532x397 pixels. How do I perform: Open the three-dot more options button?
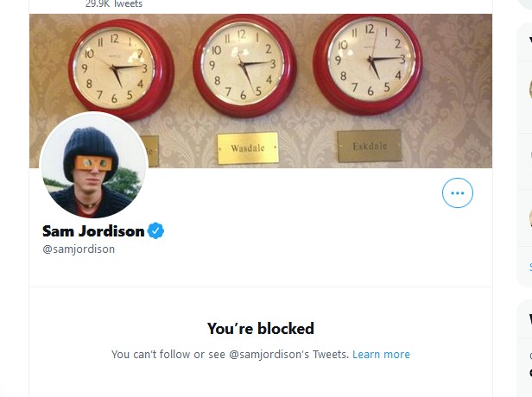tap(458, 193)
